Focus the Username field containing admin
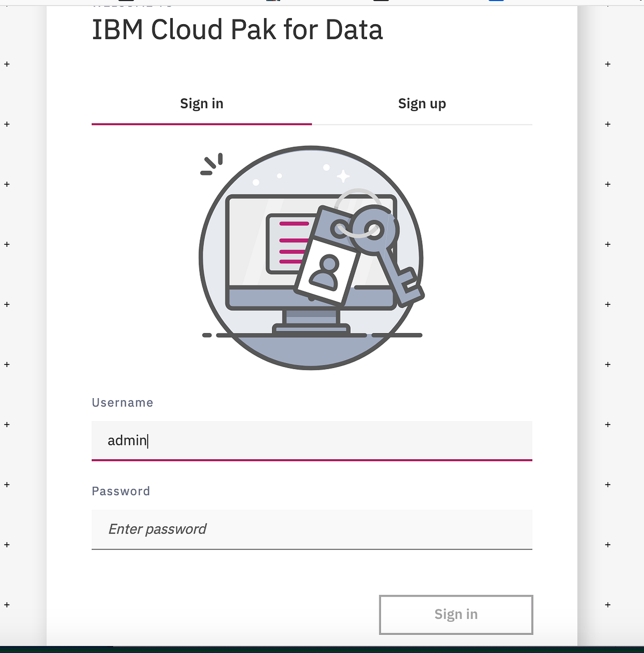 (x=311, y=441)
